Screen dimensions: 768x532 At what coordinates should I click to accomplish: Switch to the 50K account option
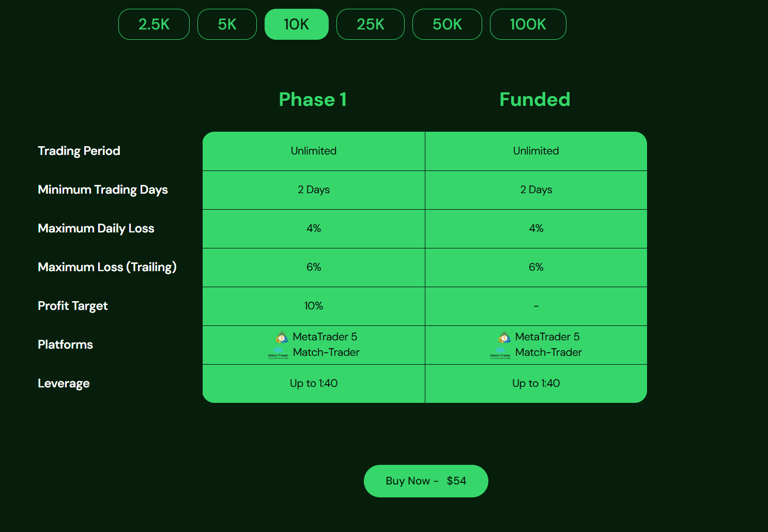click(447, 24)
